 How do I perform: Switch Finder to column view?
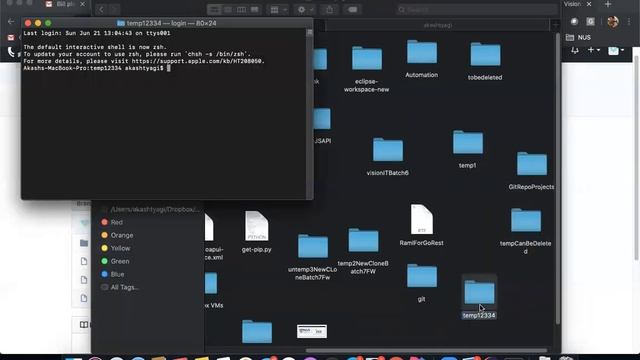pyautogui.click(x=241, y=9)
